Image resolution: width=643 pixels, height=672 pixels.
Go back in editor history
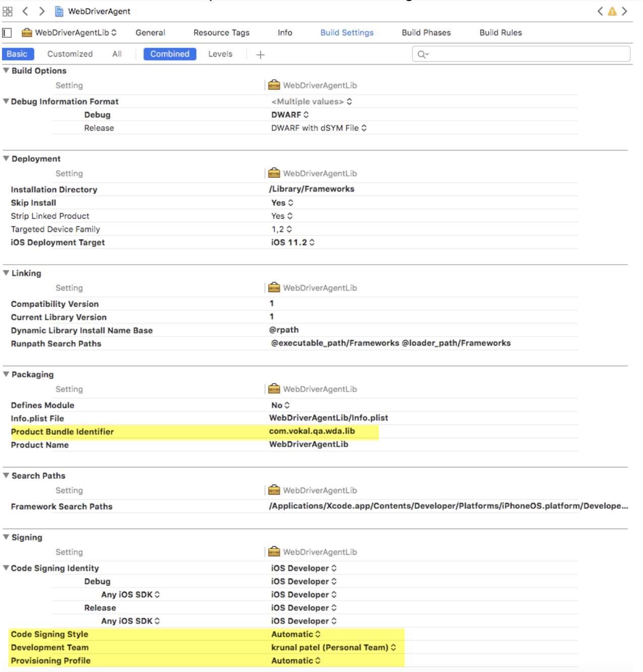(25, 11)
